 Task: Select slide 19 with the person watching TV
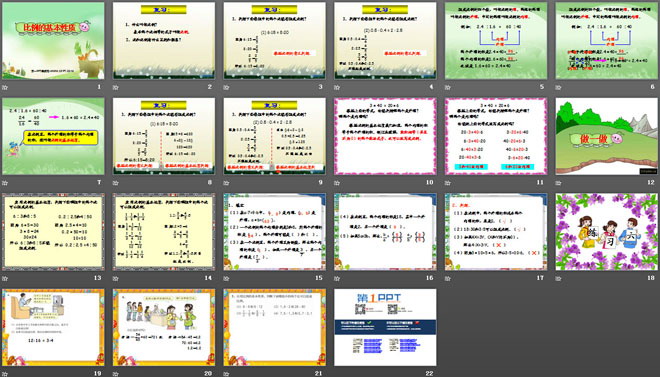pos(53,327)
